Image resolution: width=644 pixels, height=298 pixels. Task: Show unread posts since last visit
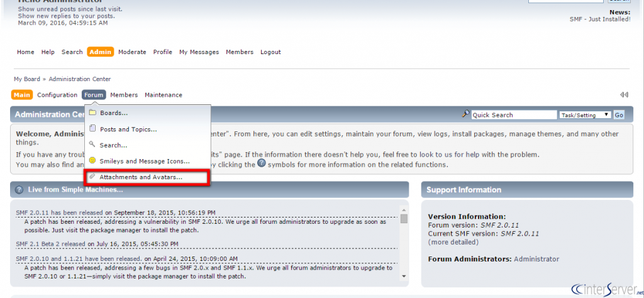(70, 9)
